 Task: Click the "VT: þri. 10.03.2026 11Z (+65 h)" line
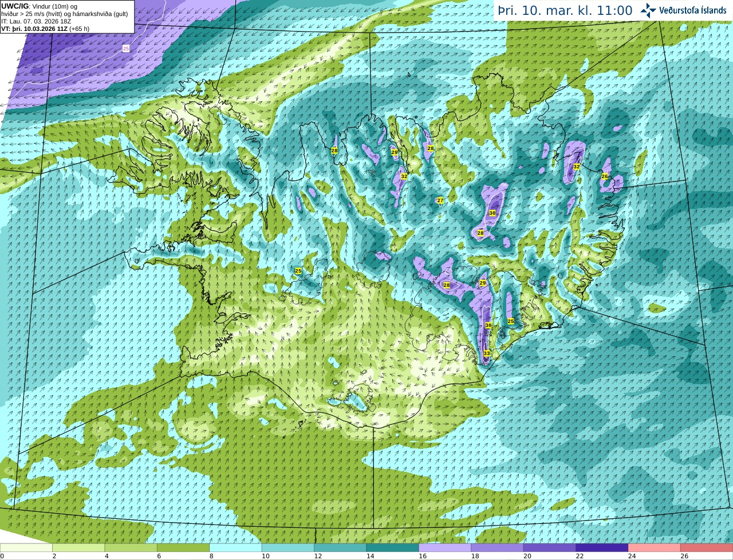[x=45, y=29]
